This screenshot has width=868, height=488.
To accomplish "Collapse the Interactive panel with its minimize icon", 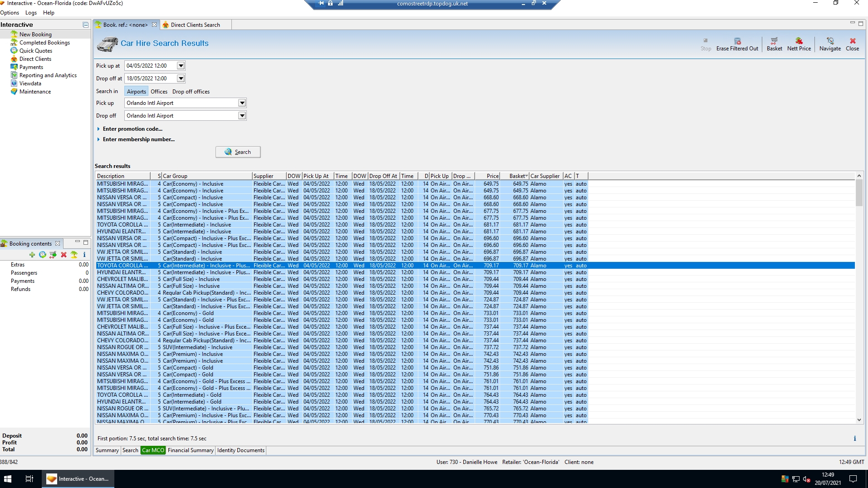I will 86,25.
